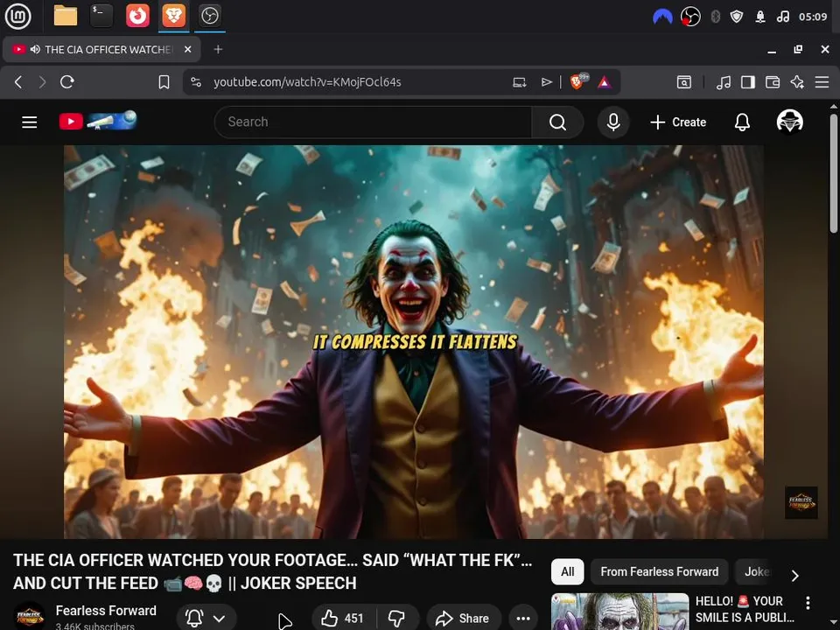The height and width of the screenshot is (630, 840).
Task: Open a new browser tab
Action: click(x=218, y=49)
